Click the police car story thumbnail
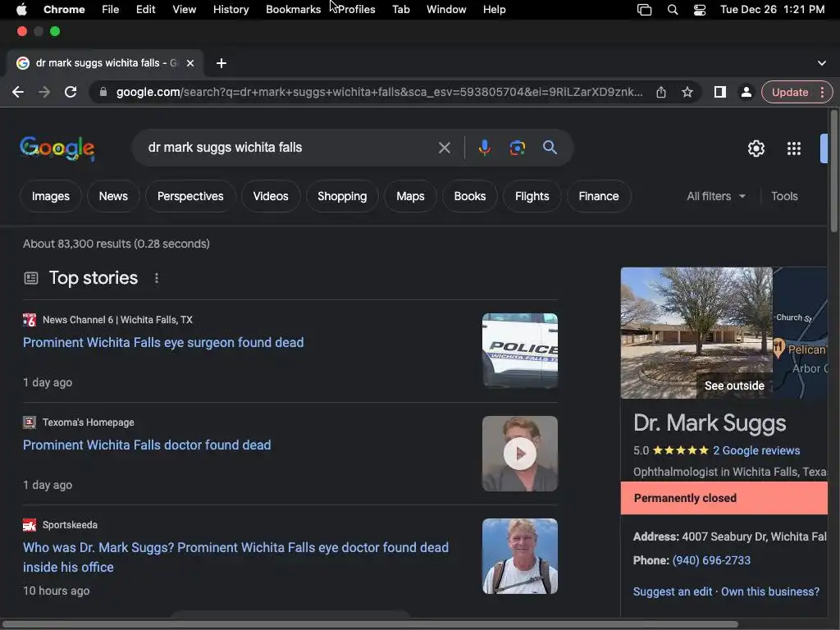 [x=519, y=351]
